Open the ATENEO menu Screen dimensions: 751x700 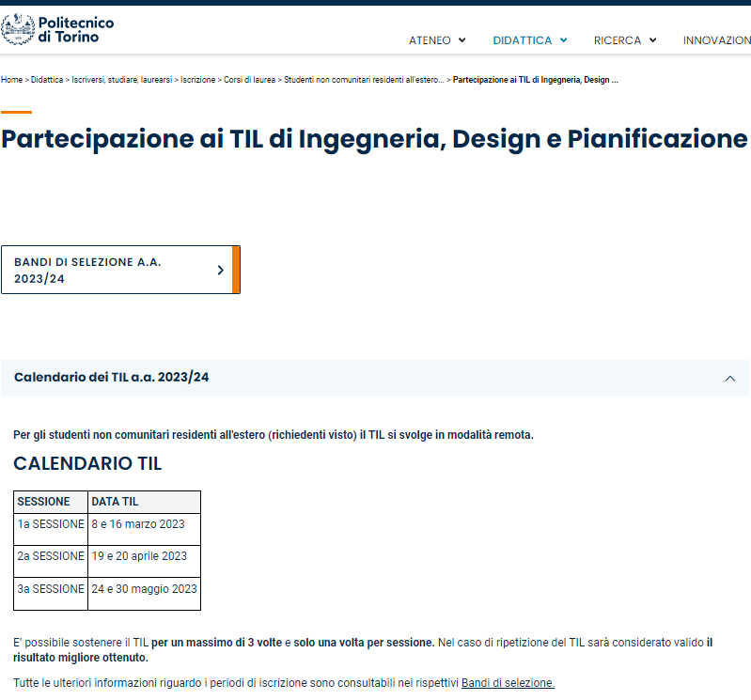(x=430, y=40)
